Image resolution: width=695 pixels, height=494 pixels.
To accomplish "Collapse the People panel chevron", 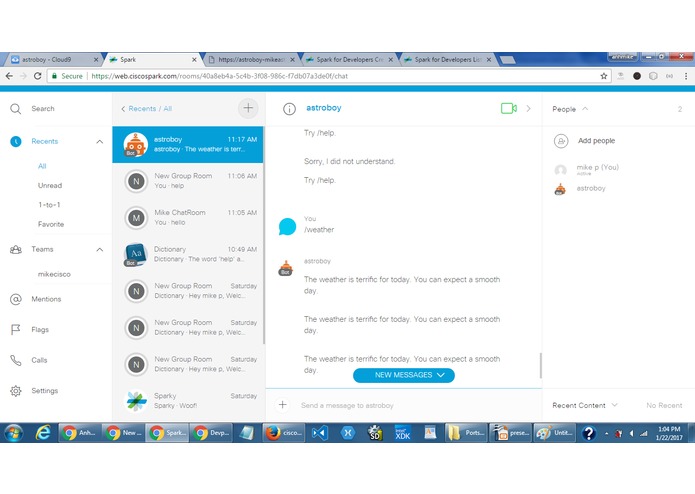I will (x=585, y=109).
